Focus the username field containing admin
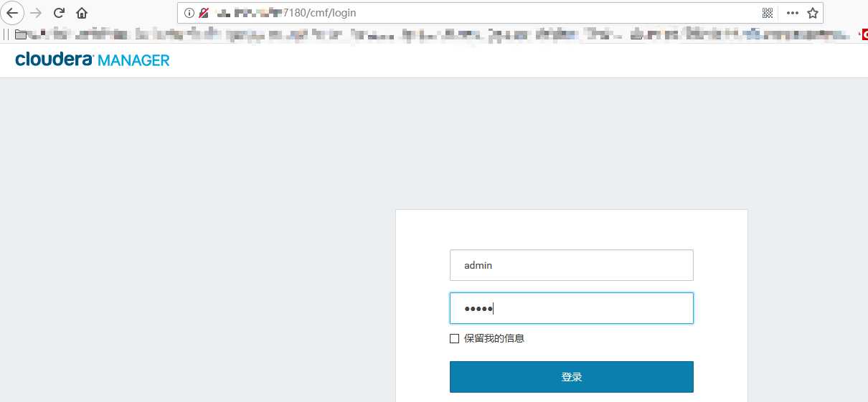868x402 pixels. (572, 265)
